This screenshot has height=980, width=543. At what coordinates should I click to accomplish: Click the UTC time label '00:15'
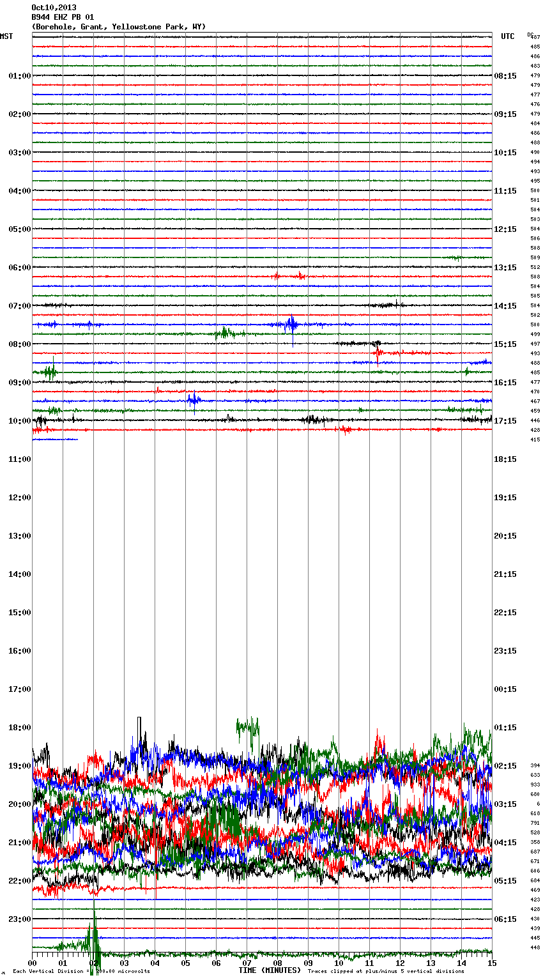[x=505, y=689]
